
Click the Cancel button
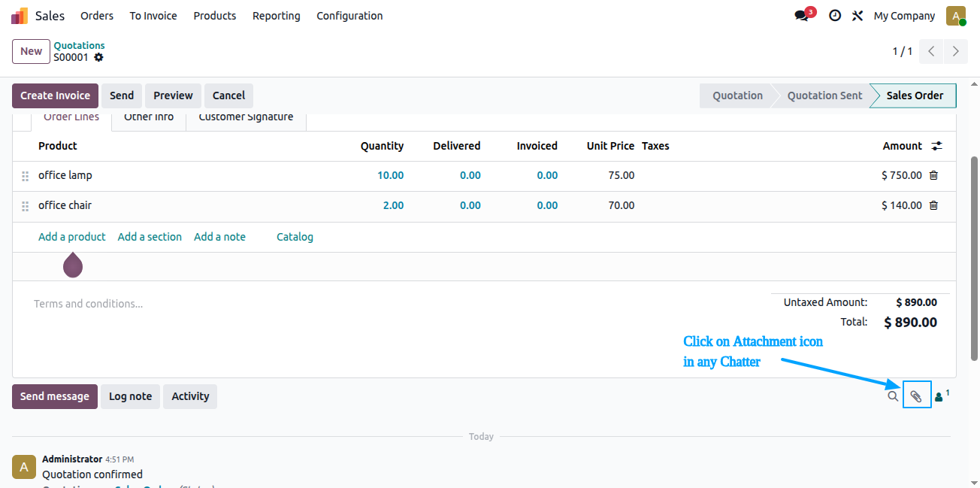coord(228,95)
